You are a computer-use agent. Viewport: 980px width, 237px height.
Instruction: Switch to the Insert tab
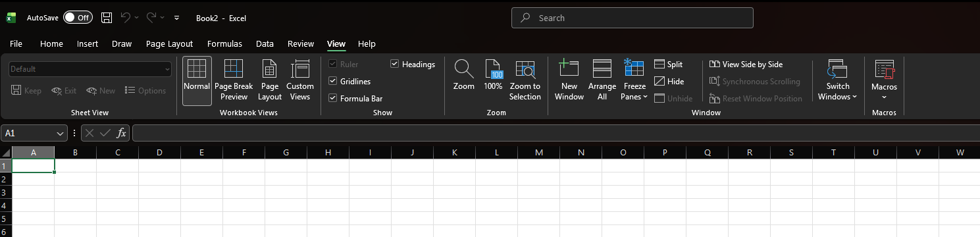(88, 44)
